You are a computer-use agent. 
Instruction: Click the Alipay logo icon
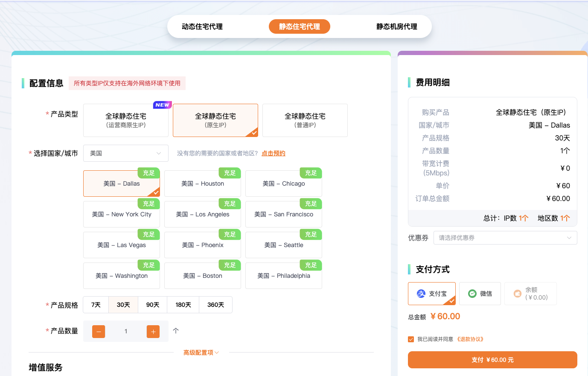[421, 294]
